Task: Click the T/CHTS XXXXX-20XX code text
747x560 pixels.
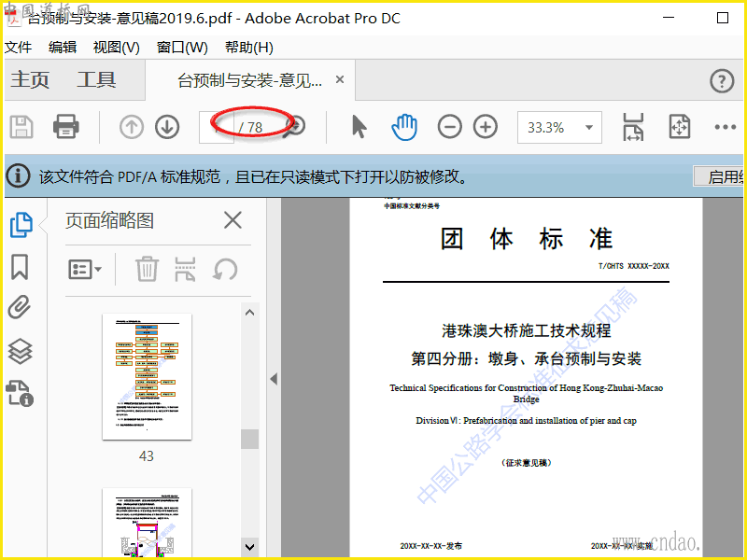Action: coord(634,266)
